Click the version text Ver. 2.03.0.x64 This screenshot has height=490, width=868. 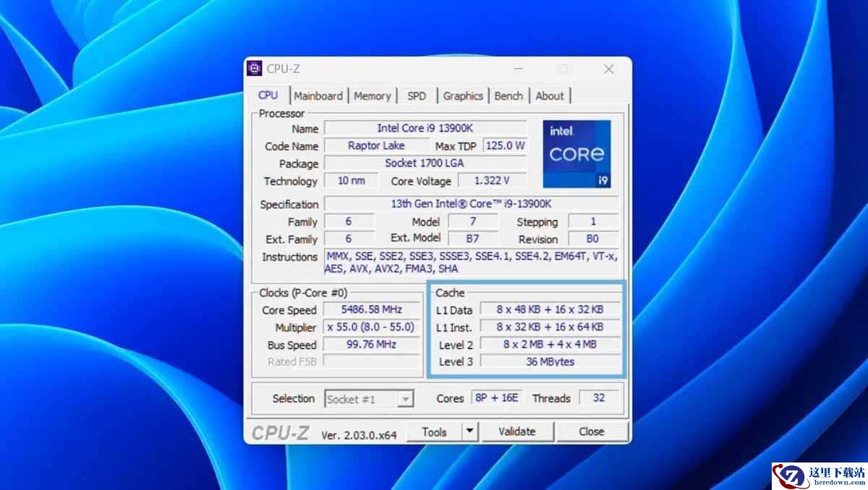click(x=359, y=434)
